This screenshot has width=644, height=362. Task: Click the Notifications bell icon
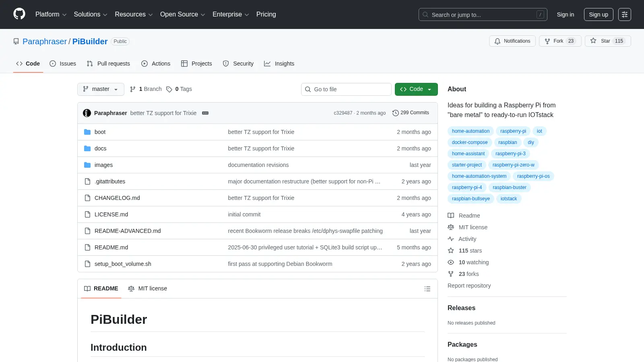coord(497,41)
